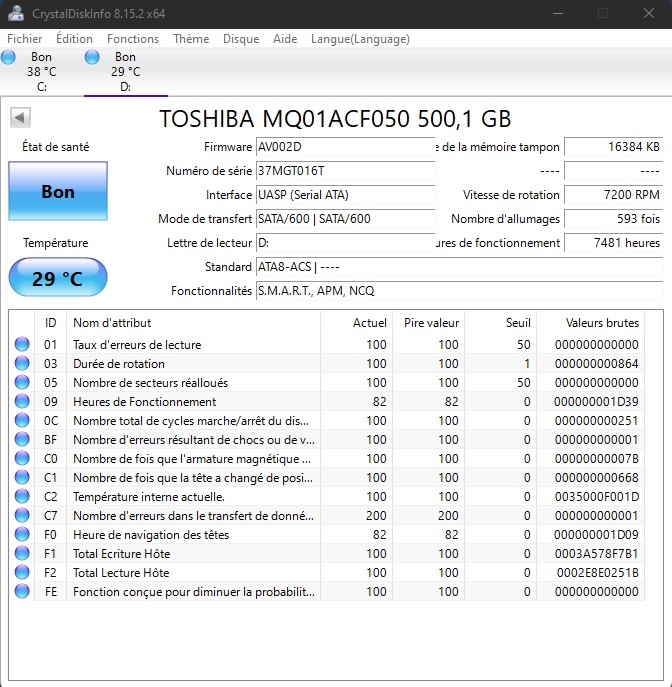Click the 29 °C temperature button

tap(57, 278)
